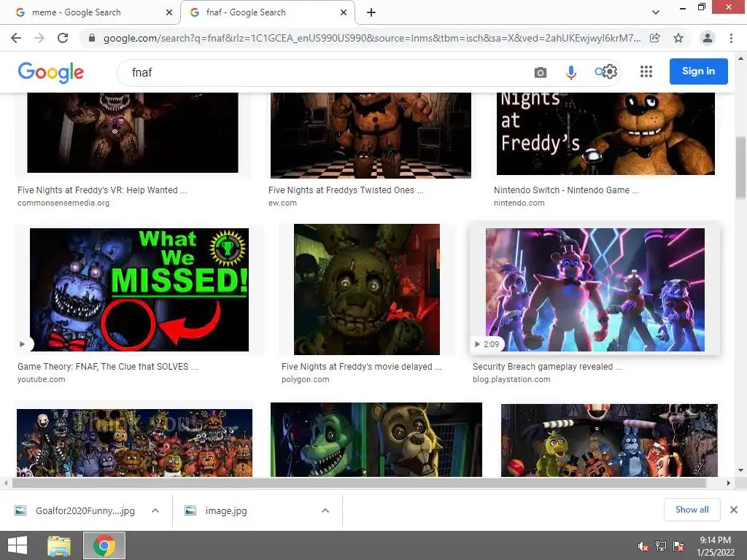Click the fnaf search input field
The width and height of the screenshot is (747, 560).
tap(324, 72)
